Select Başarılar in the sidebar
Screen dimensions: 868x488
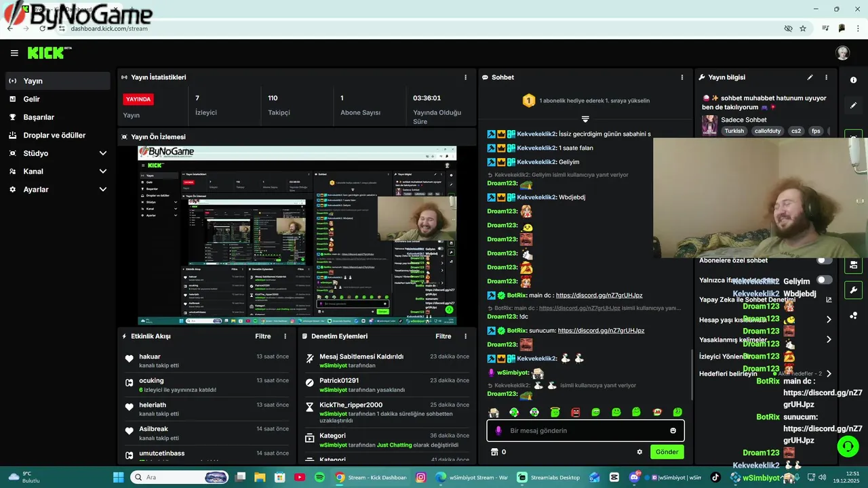coord(58,117)
